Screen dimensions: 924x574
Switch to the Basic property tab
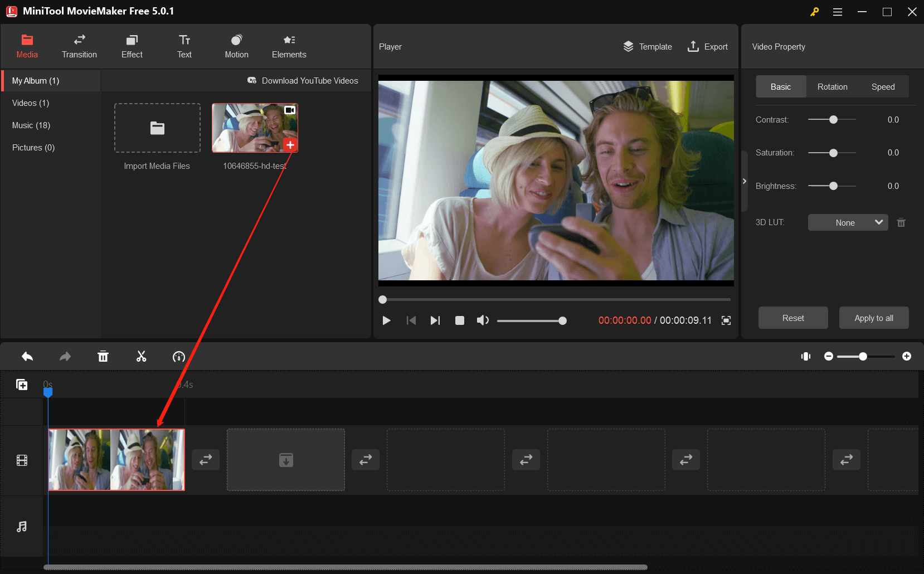[x=781, y=87]
